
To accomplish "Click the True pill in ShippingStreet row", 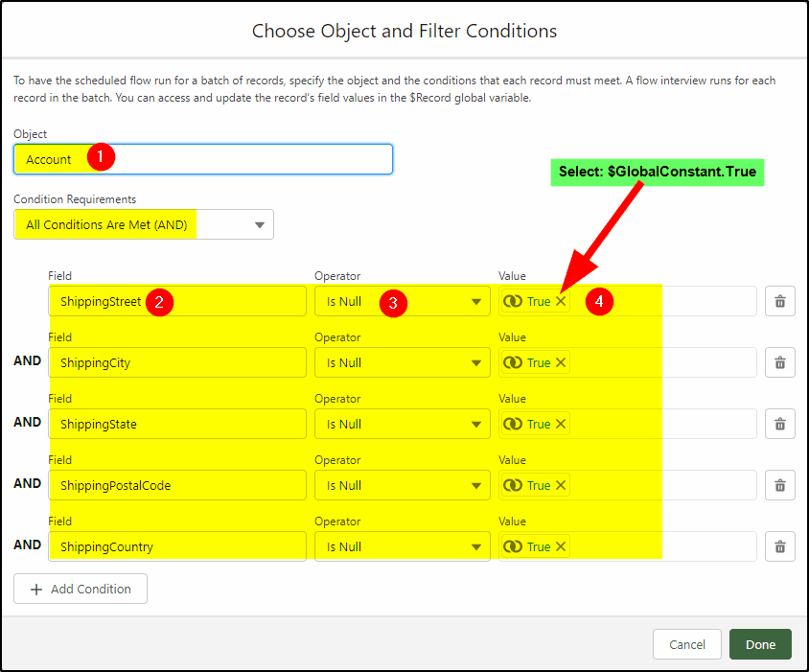I will [535, 301].
